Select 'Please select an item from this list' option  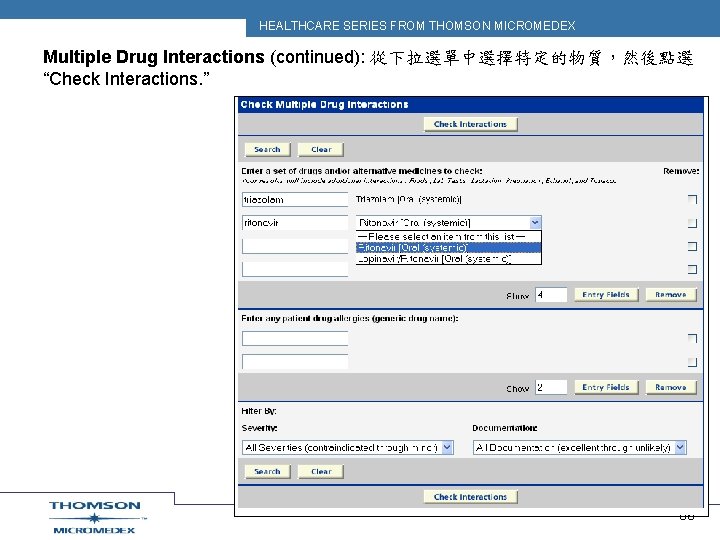pyautogui.click(x=449, y=237)
